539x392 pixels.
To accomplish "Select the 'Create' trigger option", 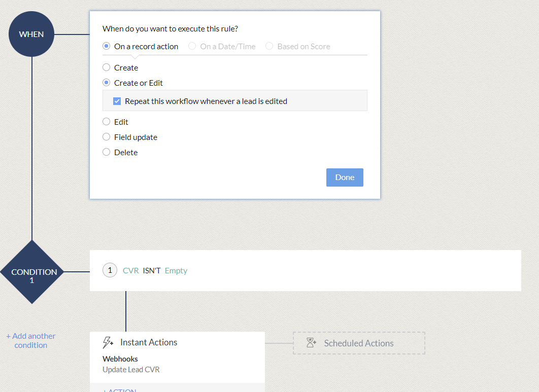I will tap(106, 67).
